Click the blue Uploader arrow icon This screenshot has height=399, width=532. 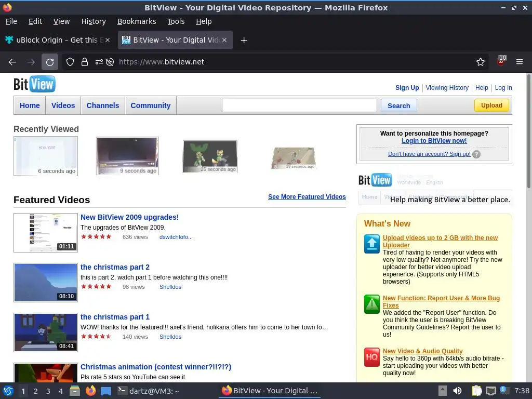click(372, 244)
